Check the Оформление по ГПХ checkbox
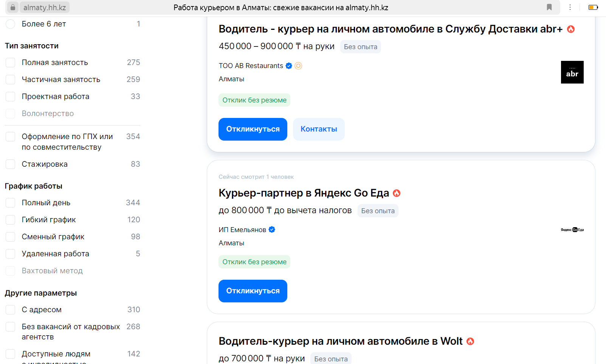This screenshot has width=606, height=364. [11, 136]
